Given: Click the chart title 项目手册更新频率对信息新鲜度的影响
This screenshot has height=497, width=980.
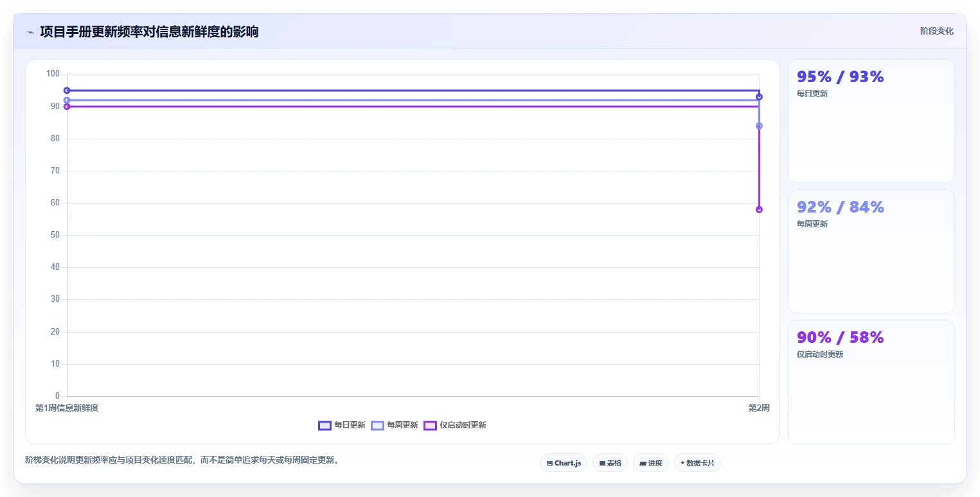Looking at the screenshot, I should (149, 32).
